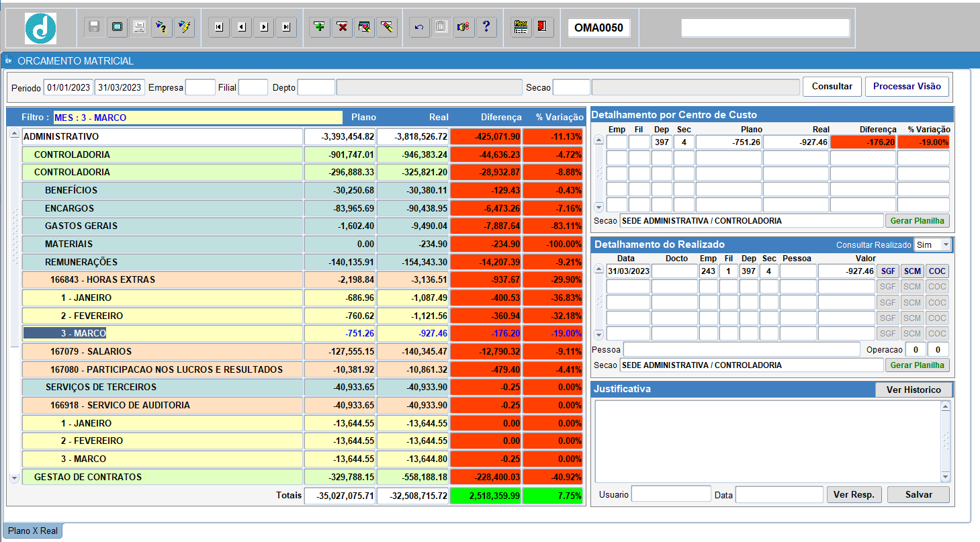The image size is (980, 542).
Task: Click the Filial input field
Action: tap(253, 87)
